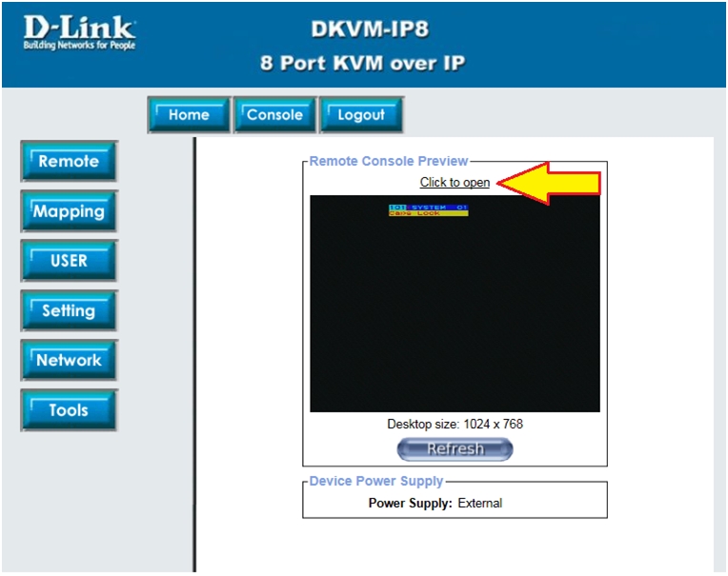Follow the 'Click to open' link

coord(455,182)
